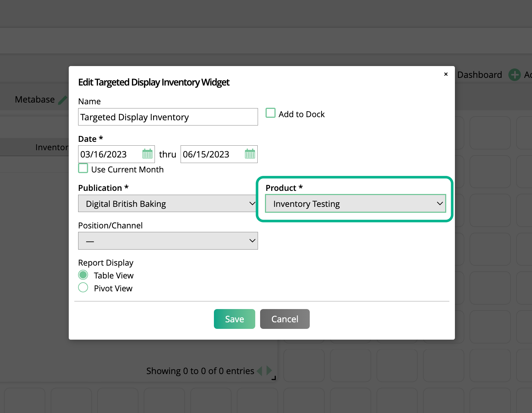Open the Dashboard menu item
The width and height of the screenshot is (532, 413).
click(x=479, y=75)
